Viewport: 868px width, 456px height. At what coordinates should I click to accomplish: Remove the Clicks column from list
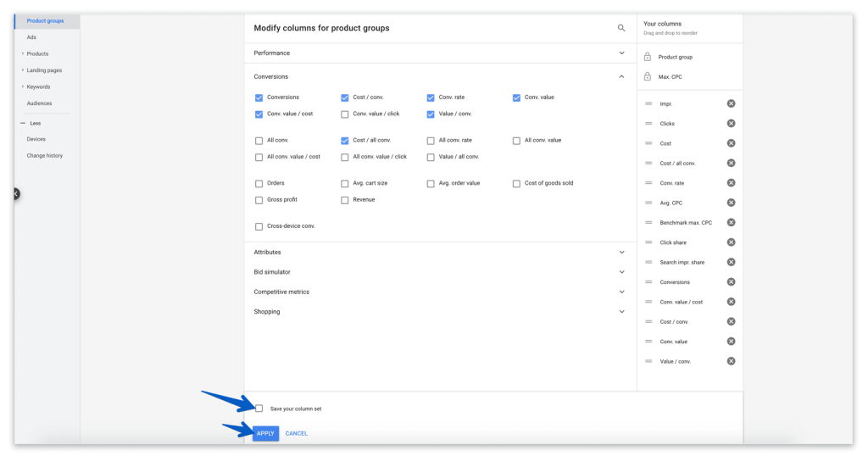pos(731,124)
